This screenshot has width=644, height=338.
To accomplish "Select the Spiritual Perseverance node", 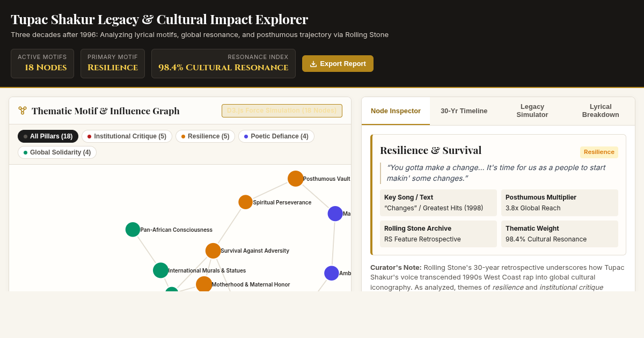I will point(245,202).
